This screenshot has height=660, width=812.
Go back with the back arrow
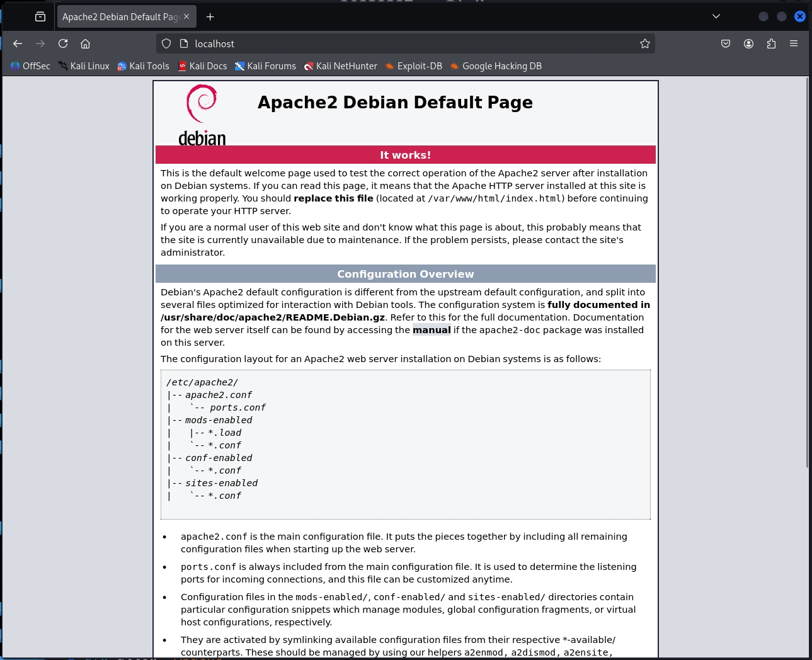(18, 43)
